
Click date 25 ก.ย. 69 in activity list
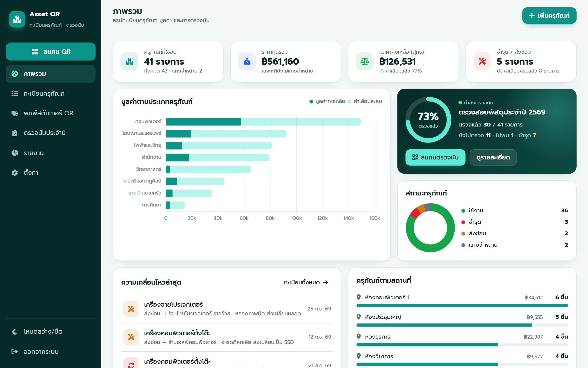(319, 309)
